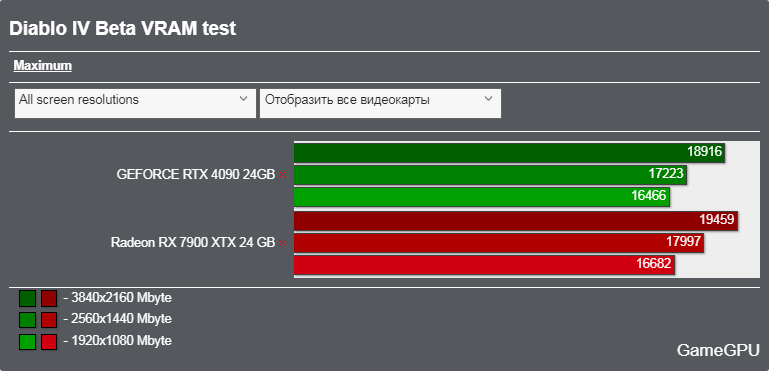Click the RTX 4090 bar showing 16466
The height and width of the screenshot is (371, 769).
click(x=482, y=197)
